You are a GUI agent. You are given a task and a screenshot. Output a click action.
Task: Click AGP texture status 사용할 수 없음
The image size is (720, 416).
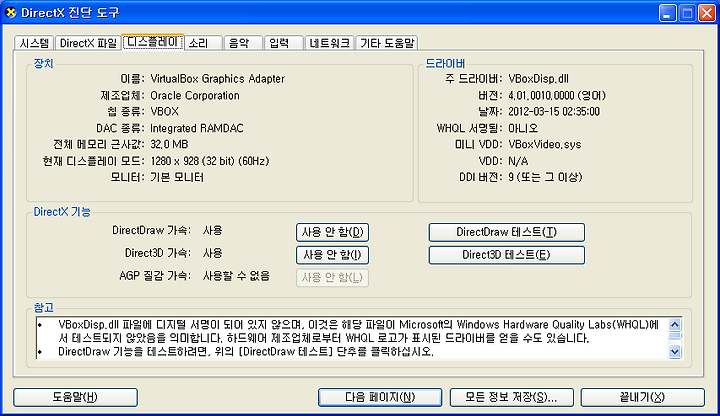tap(236, 276)
